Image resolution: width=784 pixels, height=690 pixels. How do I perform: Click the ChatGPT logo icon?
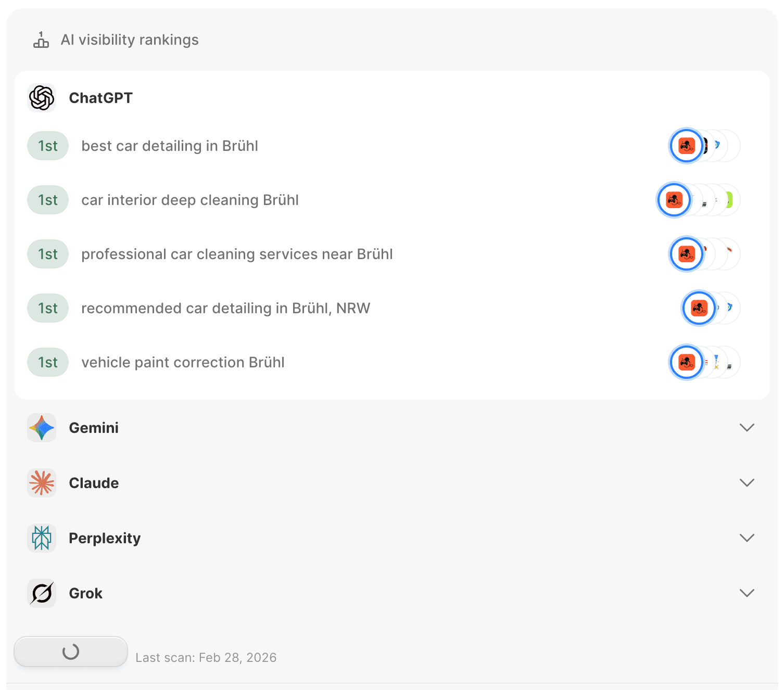point(42,98)
